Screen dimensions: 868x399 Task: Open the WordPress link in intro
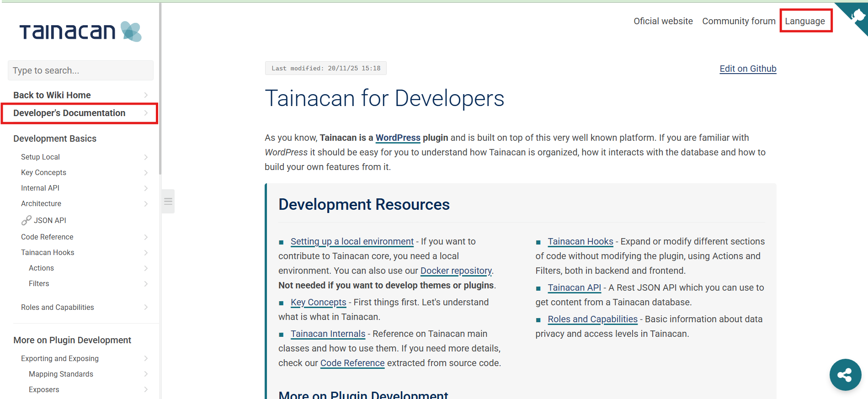tap(398, 138)
